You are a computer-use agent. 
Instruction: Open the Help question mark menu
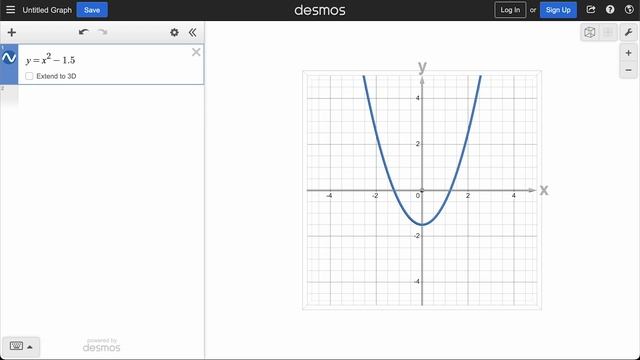pyautogui.click(x=610, y=10)
